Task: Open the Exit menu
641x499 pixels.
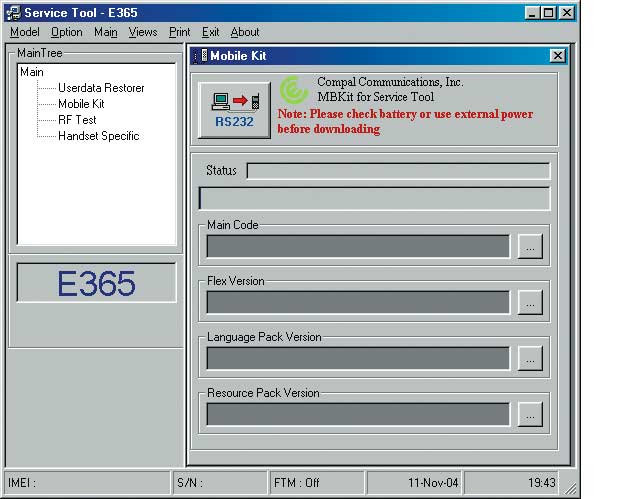Action: tap(210, 32)
